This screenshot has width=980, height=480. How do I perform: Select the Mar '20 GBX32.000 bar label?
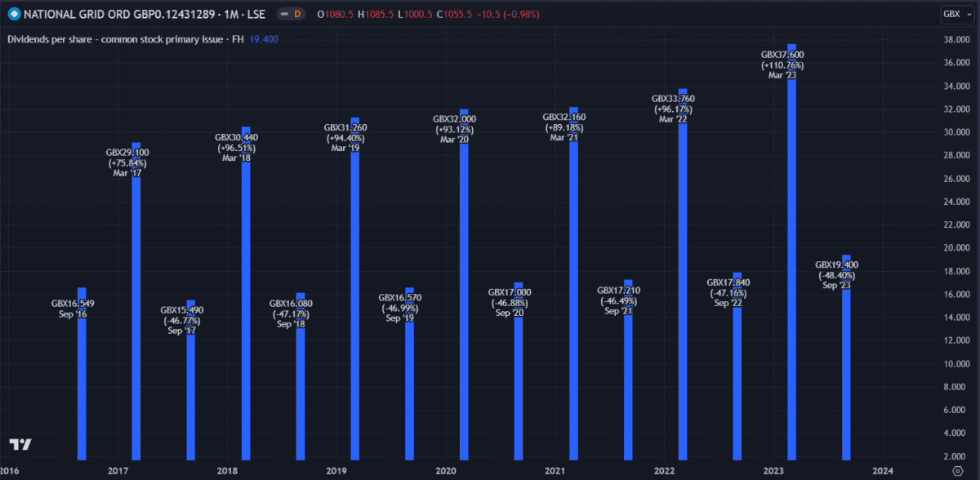[454, 130]
